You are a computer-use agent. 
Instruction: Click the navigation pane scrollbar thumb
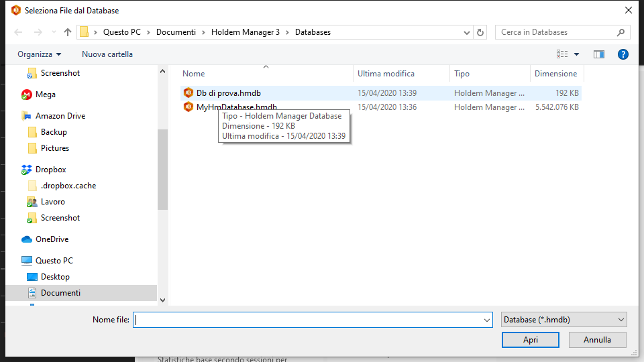[162, 170]
